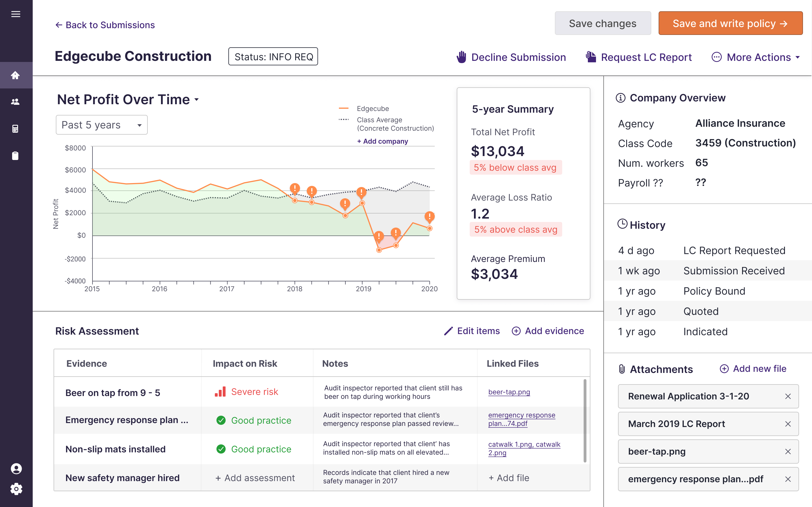This screenshot has height=507, width=812.
Task: Click the 2020 warning marker on chart
Action: pyautogui.click(x=429, y=217)
